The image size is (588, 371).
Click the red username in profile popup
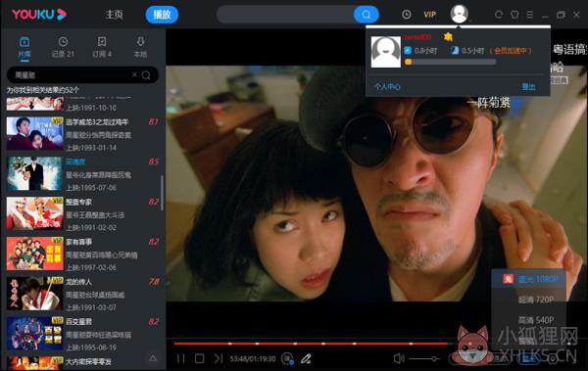(x=417, y=37)
